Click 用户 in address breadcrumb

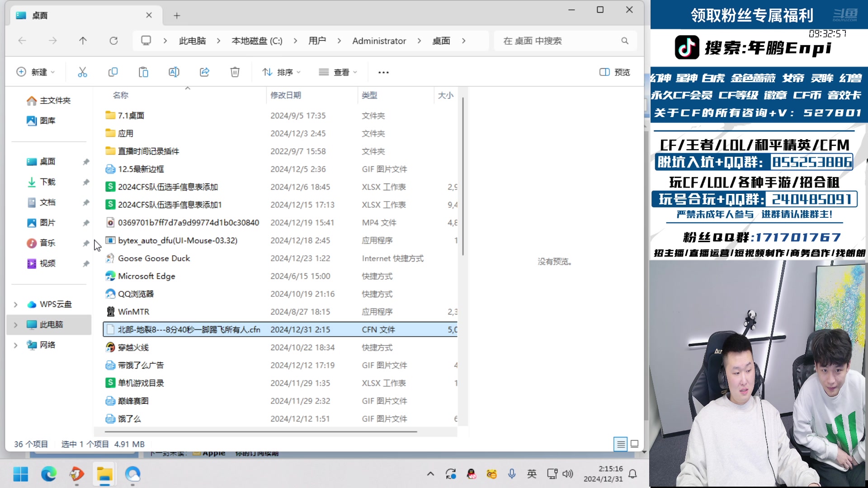click(x=317, y=41)
